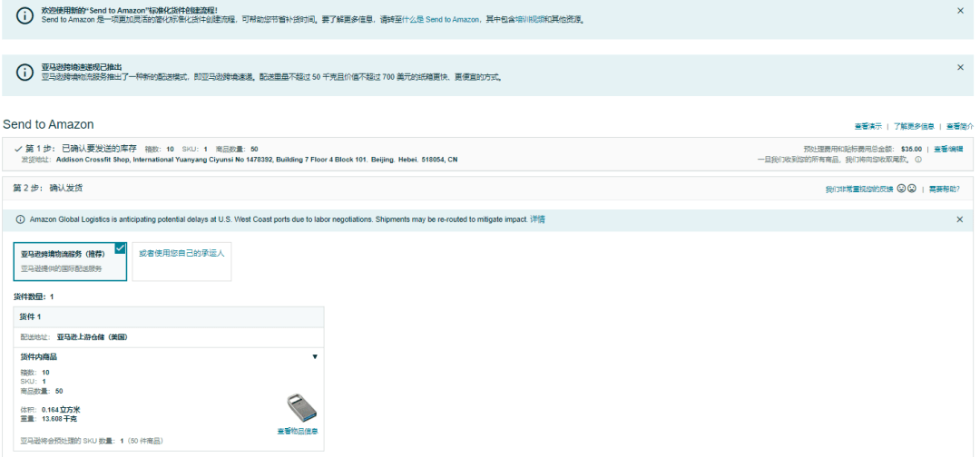Dismiss the 亚马逊跨境速递 announcement banner
The width and height of the screenshot is (980, 457).
pyautogui.click(x=960, y=67)
